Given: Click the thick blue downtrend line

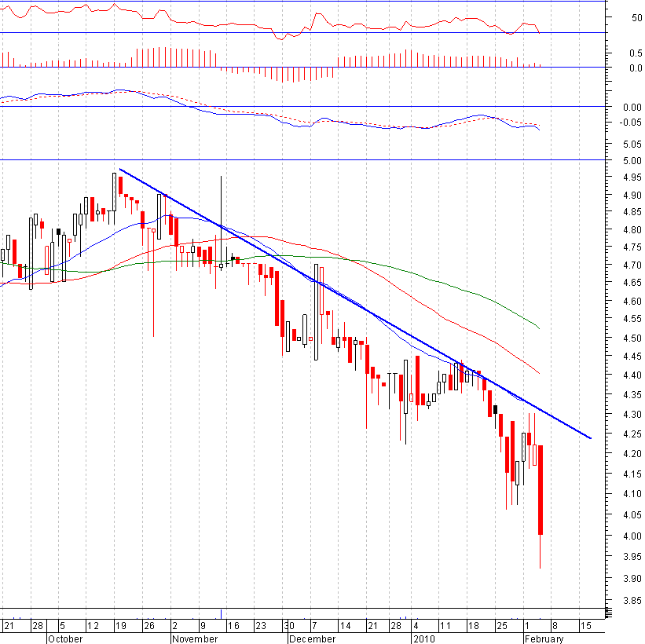Looking at the screenshot, I should pos(355,303).
